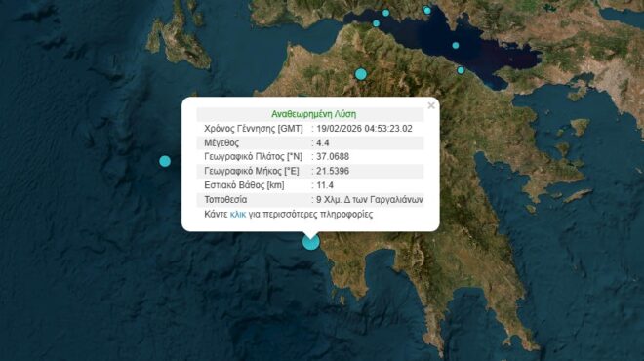Follow the 'κλικ' link for more information

238,214
